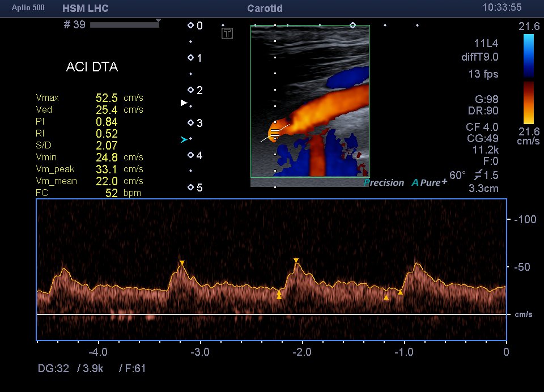Open the HSM LHC patient header
The image size is (544, 392).
(x=85, y=8)
